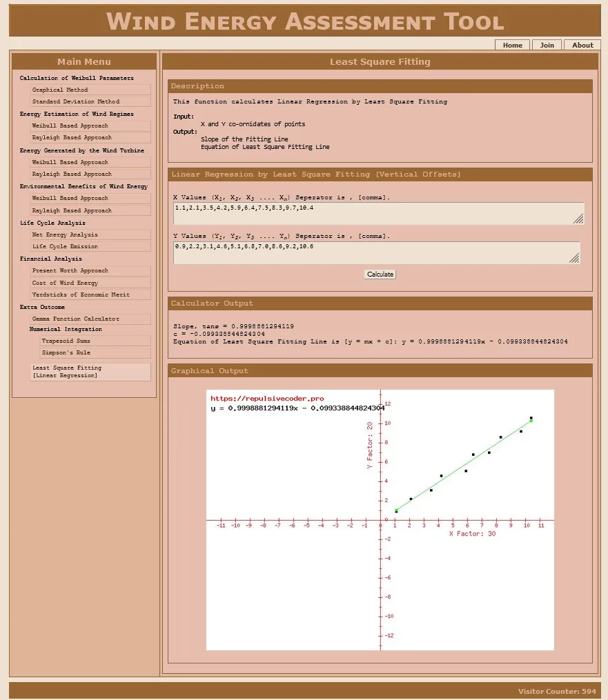Click inside the X Values text field
Viewport: 608px width, 700px height.
tap(373, 213)
